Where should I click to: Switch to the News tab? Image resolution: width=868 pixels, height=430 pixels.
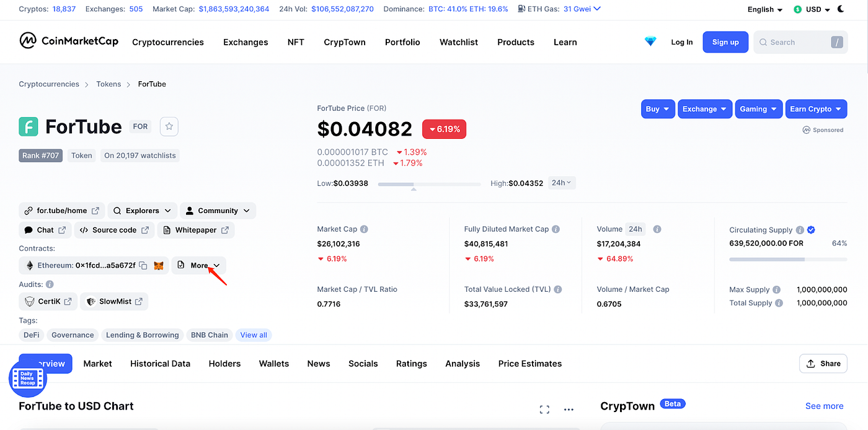319,364
